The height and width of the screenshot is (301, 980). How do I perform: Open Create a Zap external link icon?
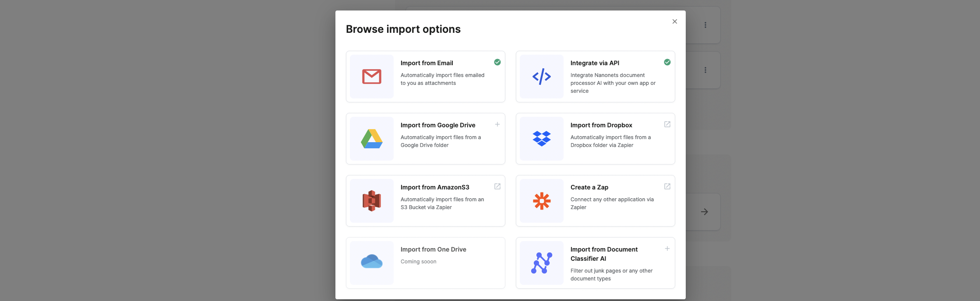click(667, 186)
